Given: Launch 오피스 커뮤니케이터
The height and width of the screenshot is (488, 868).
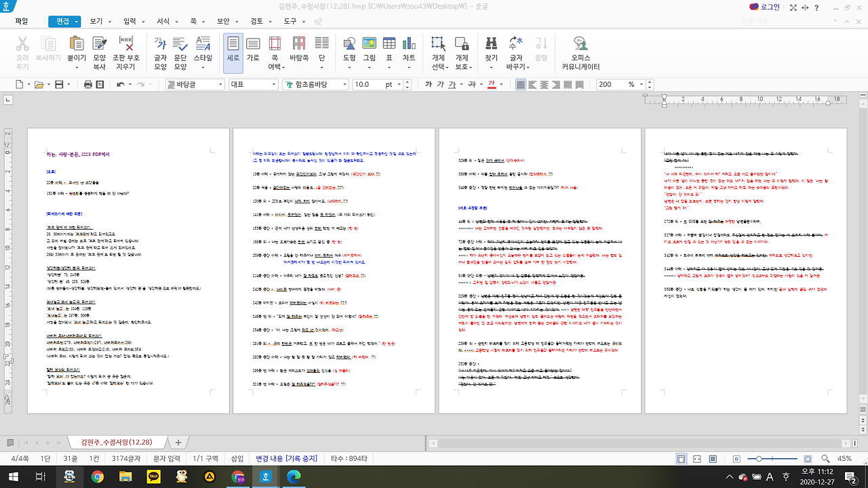Looking at the screenshot, I should click(x=580, y=53).
